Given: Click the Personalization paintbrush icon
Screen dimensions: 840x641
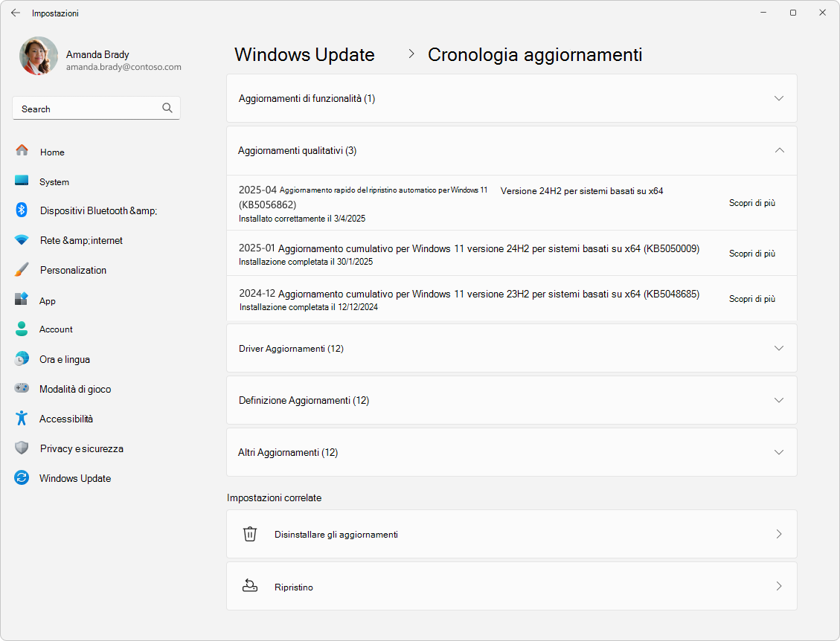Looking at the screenshot, I should pos(22,269).
